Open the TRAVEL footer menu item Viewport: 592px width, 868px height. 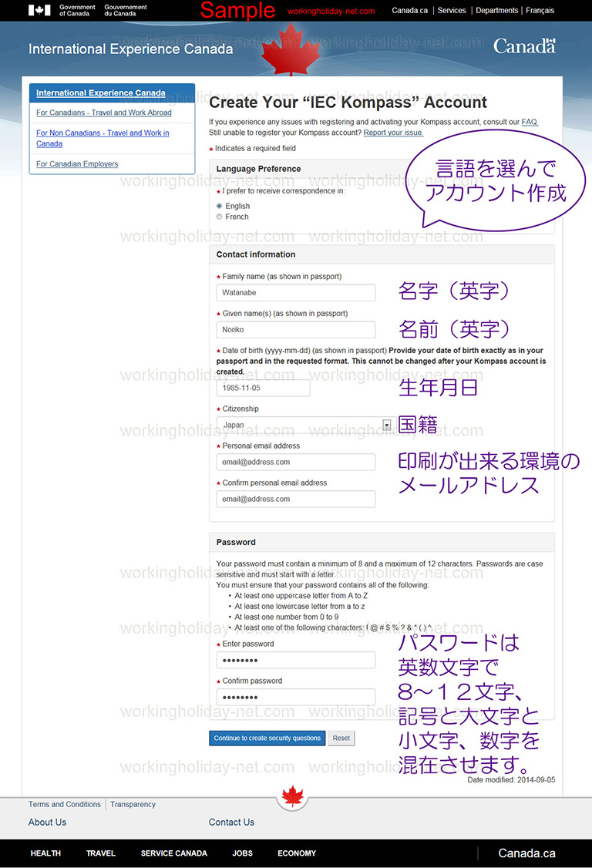coord(101,853)
